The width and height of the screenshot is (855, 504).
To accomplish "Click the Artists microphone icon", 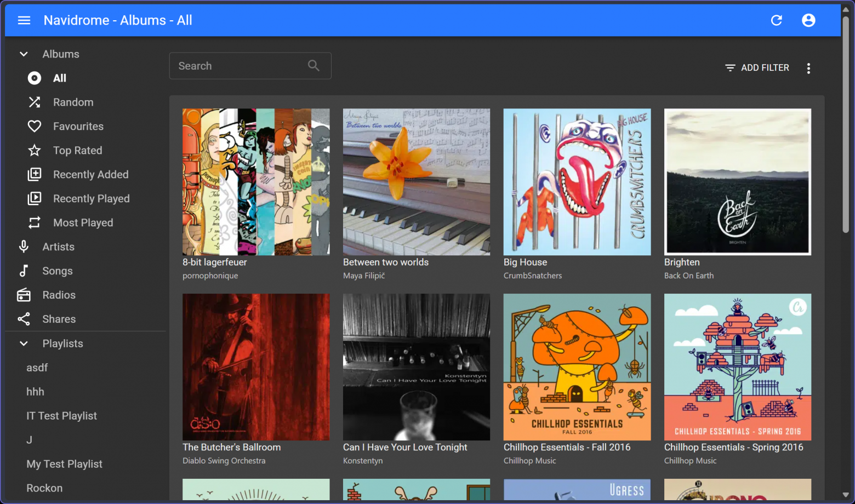I will tap(24, 247).
